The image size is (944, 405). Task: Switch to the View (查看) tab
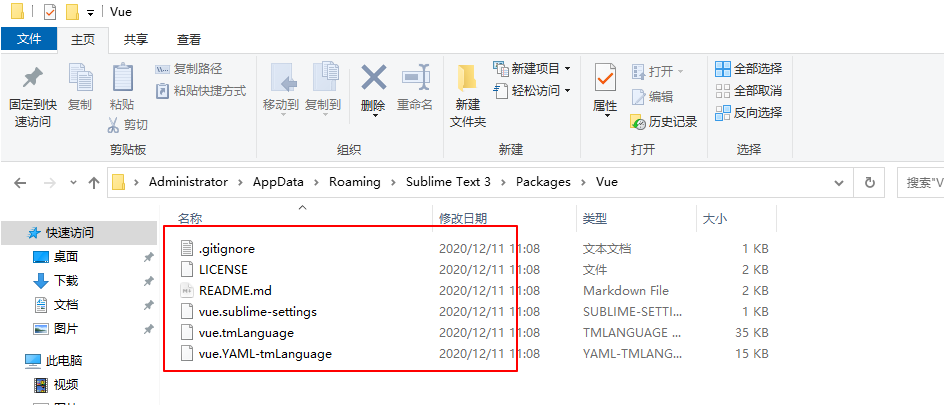[x=188, y=40]
